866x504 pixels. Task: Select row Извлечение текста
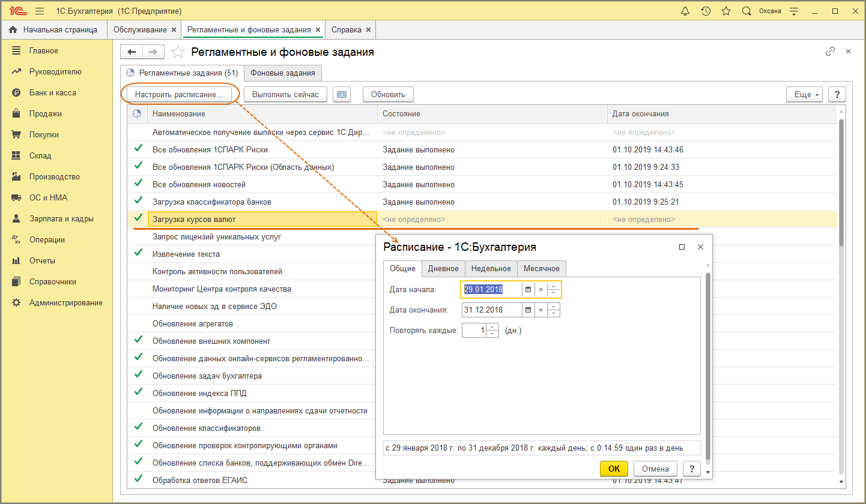click(251, 254)
